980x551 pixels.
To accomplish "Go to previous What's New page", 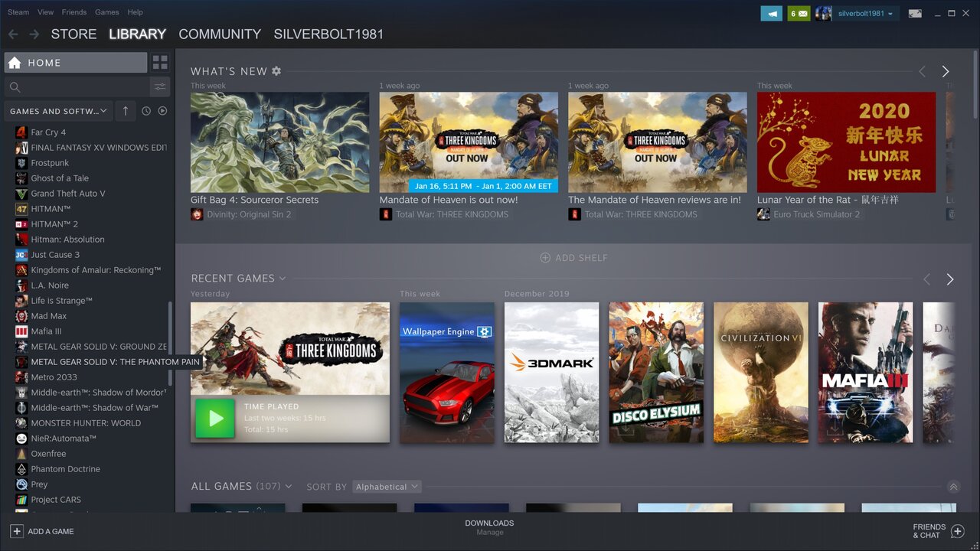I will point(922,71).
